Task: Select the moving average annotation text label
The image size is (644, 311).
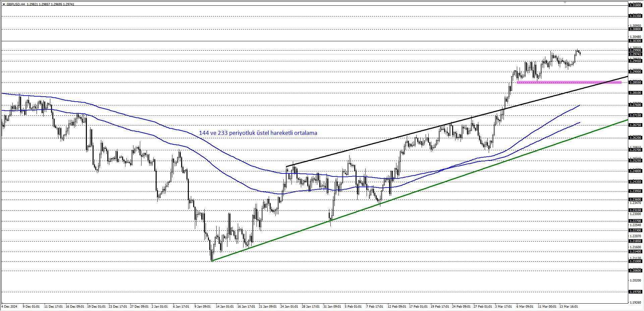Action: pos(258,133)
